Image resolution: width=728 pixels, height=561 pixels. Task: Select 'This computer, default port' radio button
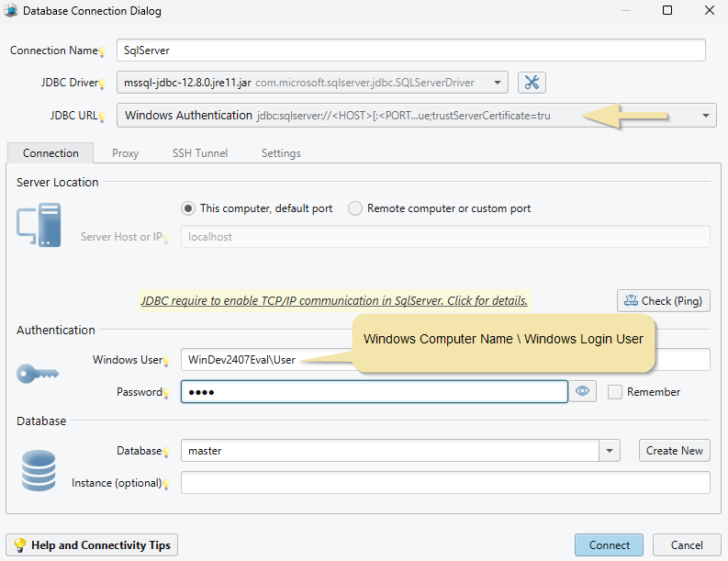tap(188, 208)
